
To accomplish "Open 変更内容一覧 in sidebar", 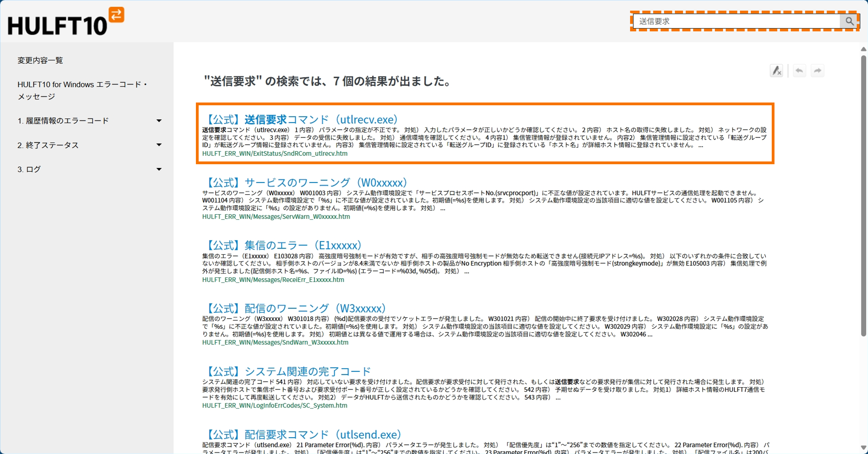I will point(40,60).
